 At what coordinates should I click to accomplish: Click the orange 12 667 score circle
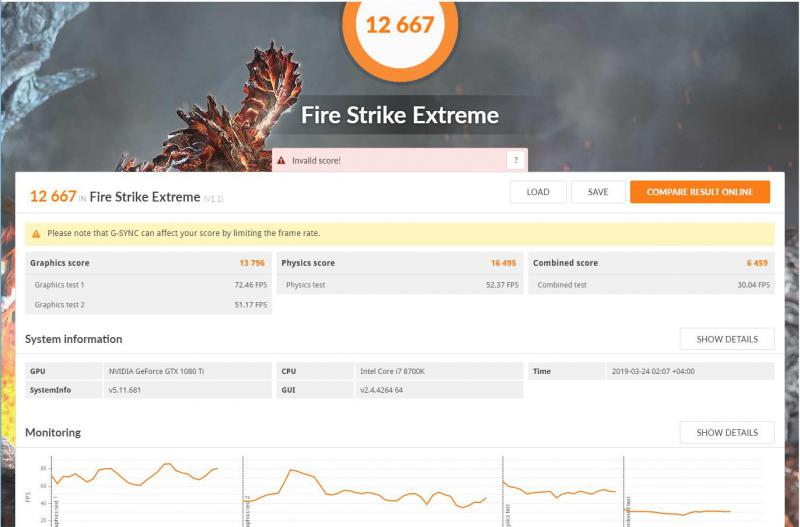[399, 25]
